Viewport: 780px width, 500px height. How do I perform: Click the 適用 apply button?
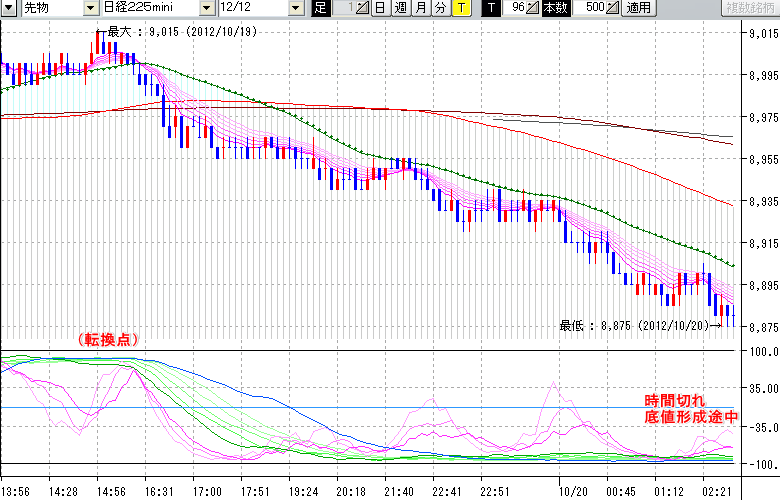pyautogui.click(x=639, y=8)
